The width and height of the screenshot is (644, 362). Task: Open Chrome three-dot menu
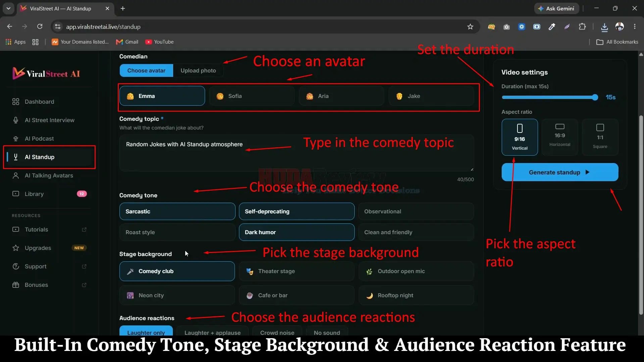635,27
